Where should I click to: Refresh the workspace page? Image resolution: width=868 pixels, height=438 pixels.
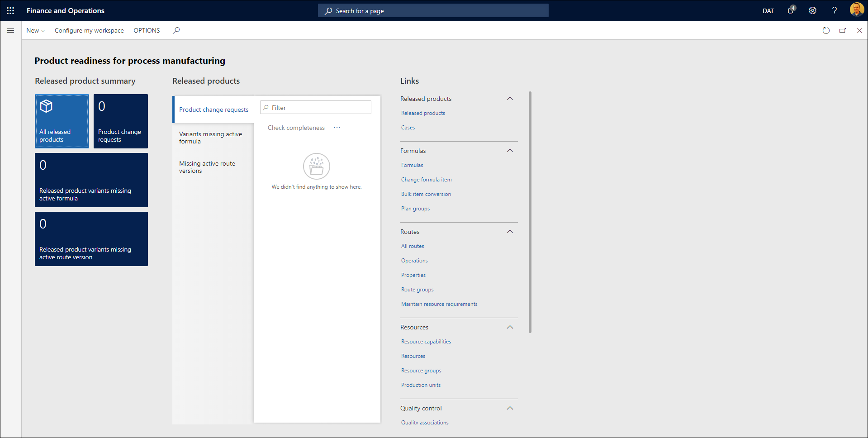click(826, 30)
